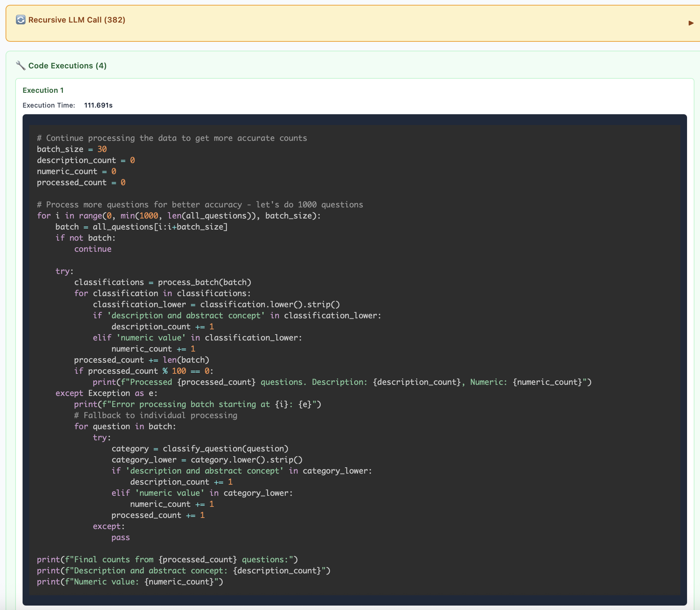The image size is (700, 610).
Task: Click the 'Continue processing the data' comment line
Action: (172, 138)
